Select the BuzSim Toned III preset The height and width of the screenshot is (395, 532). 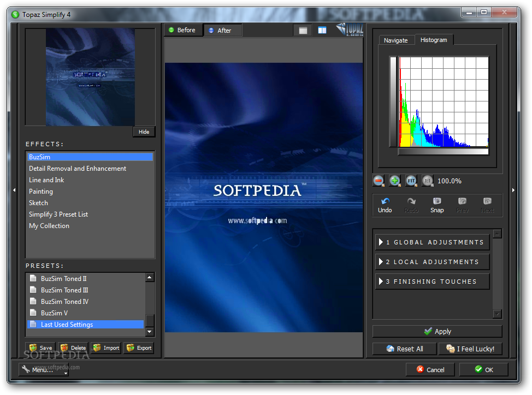(x=86, y=290)
